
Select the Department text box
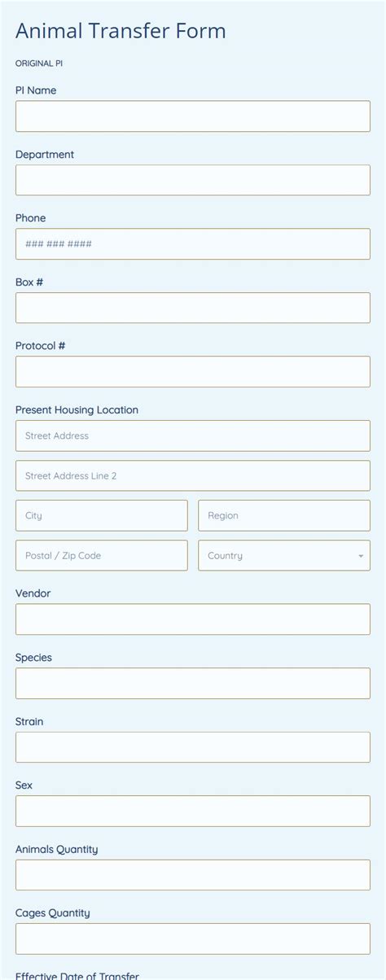point(193,180)
